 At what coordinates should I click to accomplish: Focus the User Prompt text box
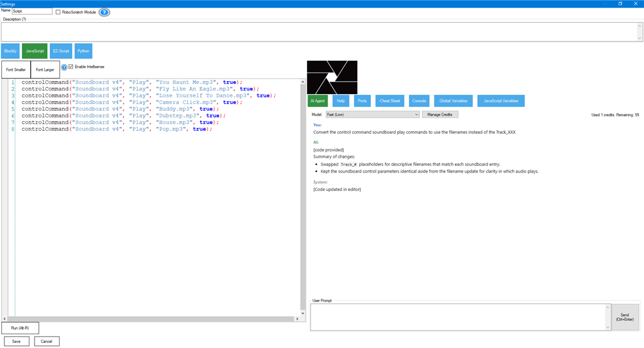[x=458, y=317]
